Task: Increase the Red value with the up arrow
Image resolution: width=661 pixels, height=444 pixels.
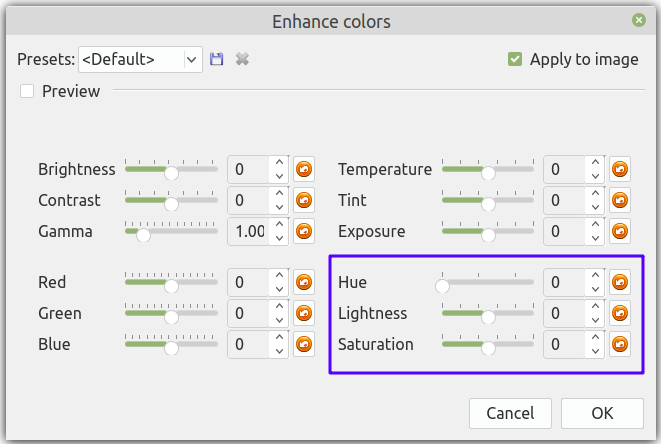Action: [279, 276]
